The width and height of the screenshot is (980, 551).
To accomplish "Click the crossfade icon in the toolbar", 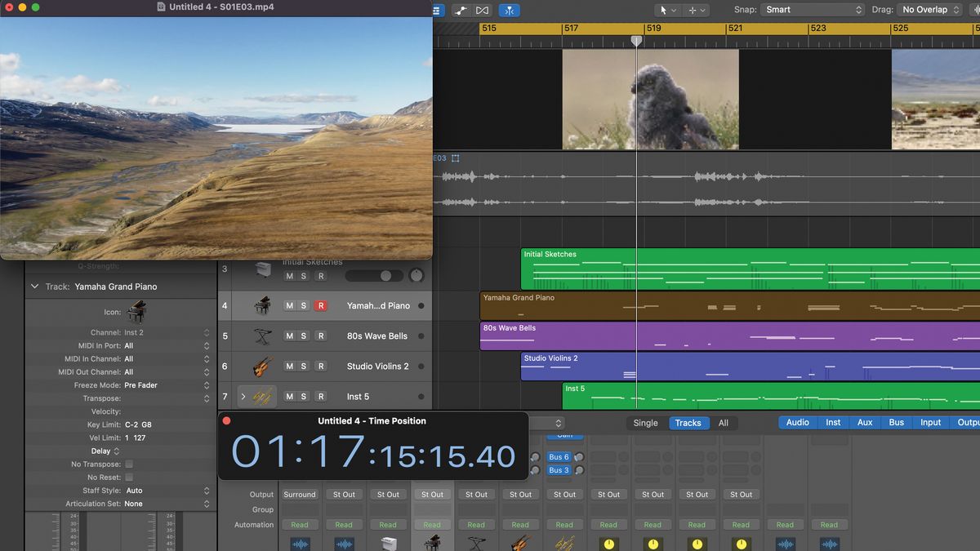I will pos(482,10).
